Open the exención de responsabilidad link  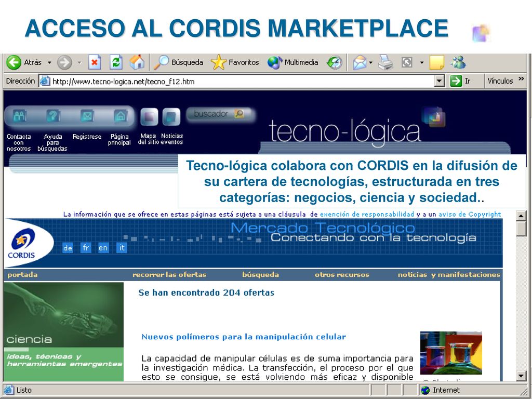367,215
